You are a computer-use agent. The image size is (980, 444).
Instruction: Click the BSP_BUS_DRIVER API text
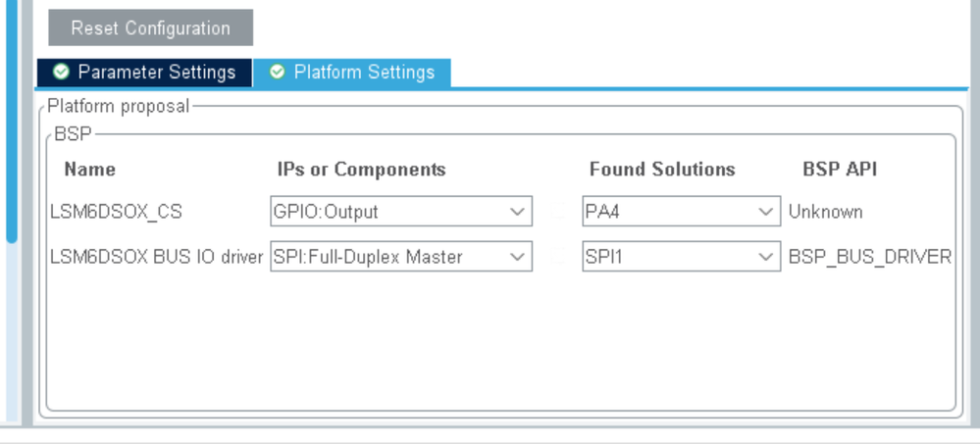coord(869,257)
